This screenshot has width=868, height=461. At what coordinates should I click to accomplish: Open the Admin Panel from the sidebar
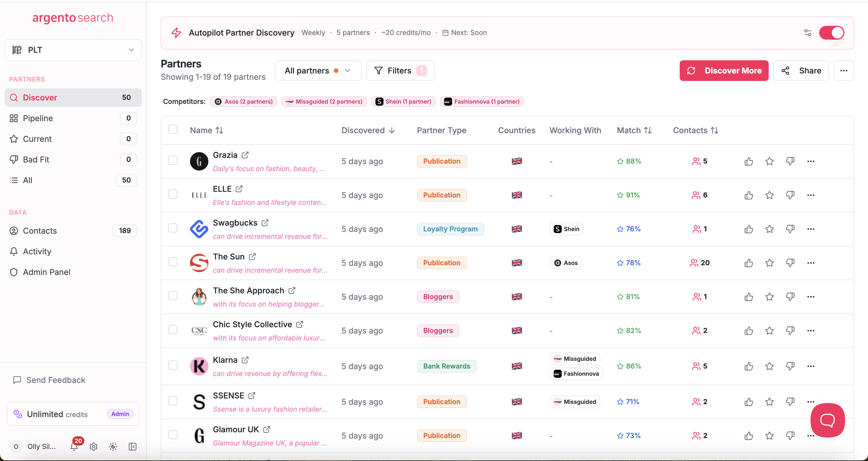(46, 272)
